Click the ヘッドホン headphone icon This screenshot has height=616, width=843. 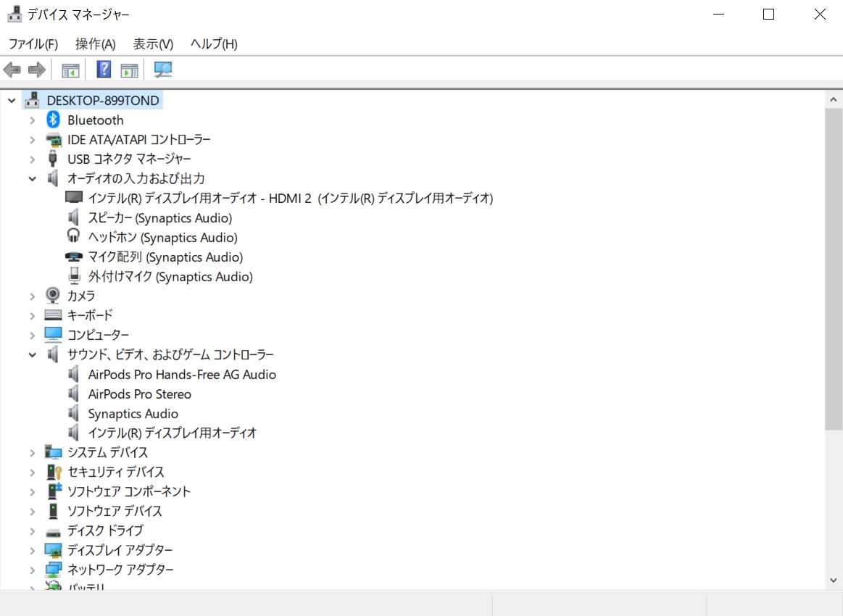pos(73,236)
